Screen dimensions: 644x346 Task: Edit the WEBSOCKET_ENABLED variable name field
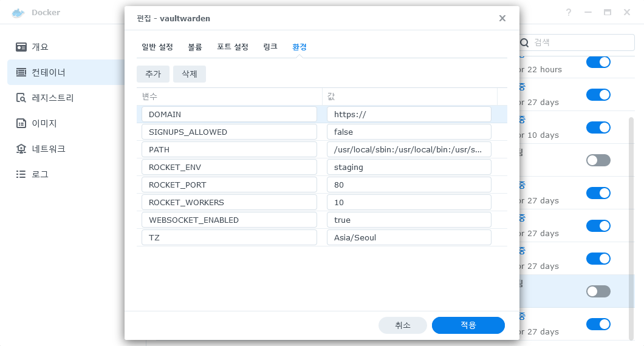point(229,220)
